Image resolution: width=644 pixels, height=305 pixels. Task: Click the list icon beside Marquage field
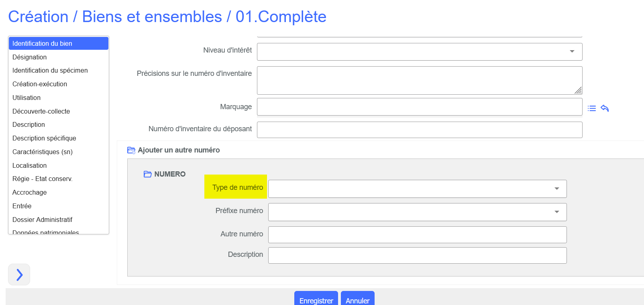click(x=591, y=108)
